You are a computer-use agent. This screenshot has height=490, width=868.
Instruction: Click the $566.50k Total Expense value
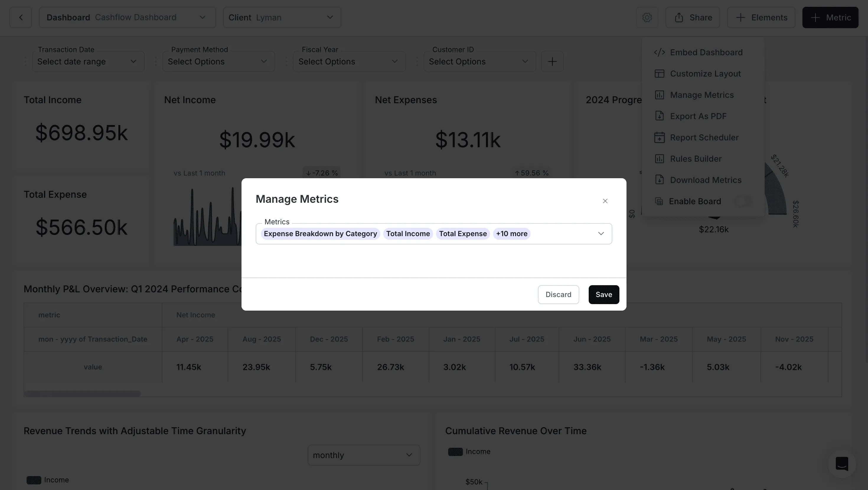click(x=81, y=227)
